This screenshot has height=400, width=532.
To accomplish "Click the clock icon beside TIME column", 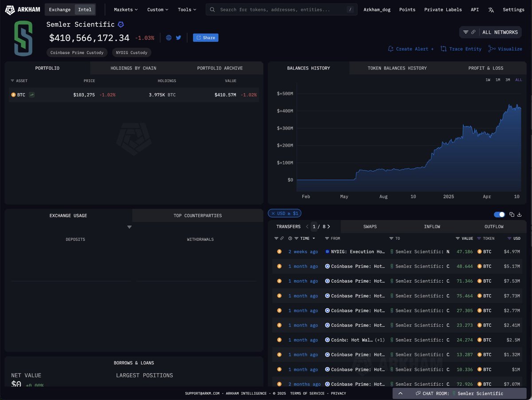I will coord(290,238).
